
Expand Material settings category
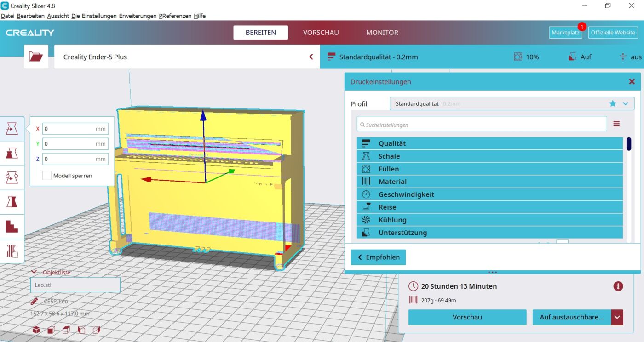coord(489,182)
